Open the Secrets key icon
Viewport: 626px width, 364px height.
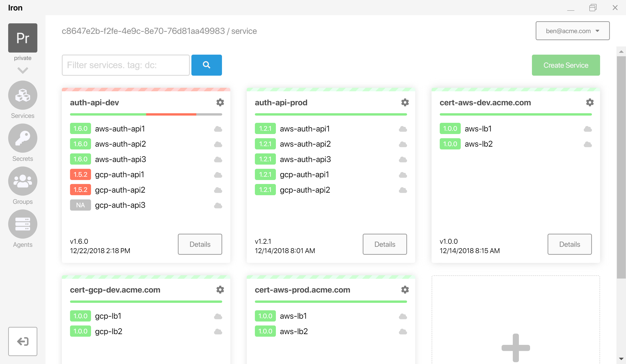pos(23,138)
